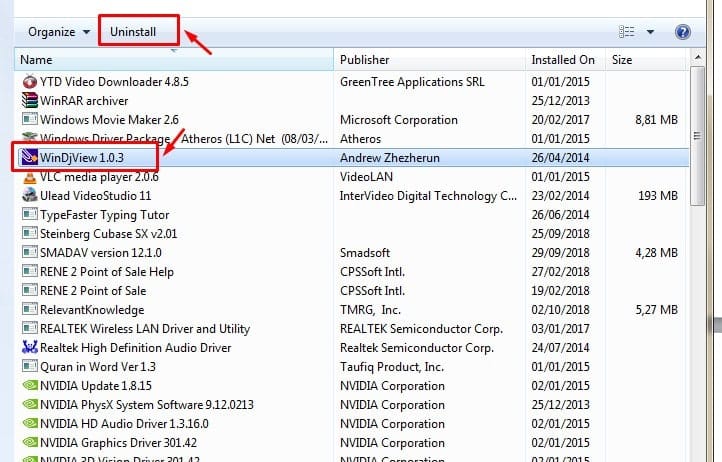Click the Uninstall toolbar button

coord(133,32)
